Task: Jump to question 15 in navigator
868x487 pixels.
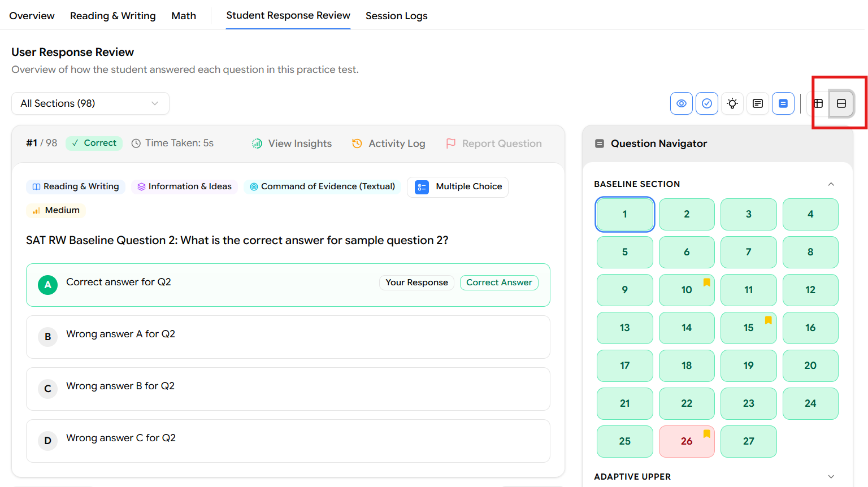Action: click(x=748, y=328)
